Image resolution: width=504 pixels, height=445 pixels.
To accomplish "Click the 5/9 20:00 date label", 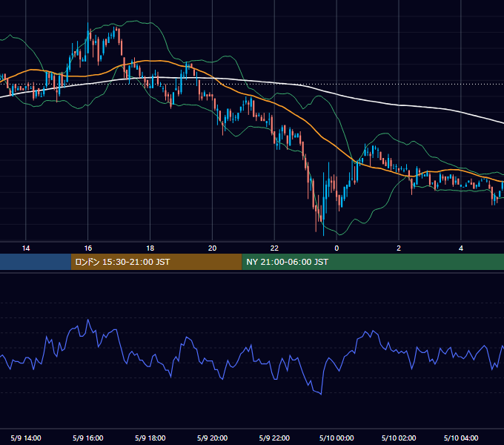I will (212, 438).
